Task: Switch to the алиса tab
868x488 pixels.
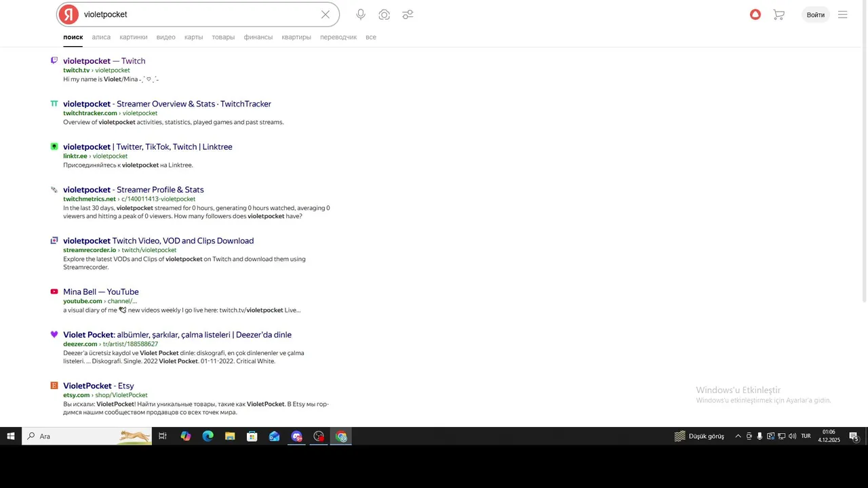Action: coord(101,37)
